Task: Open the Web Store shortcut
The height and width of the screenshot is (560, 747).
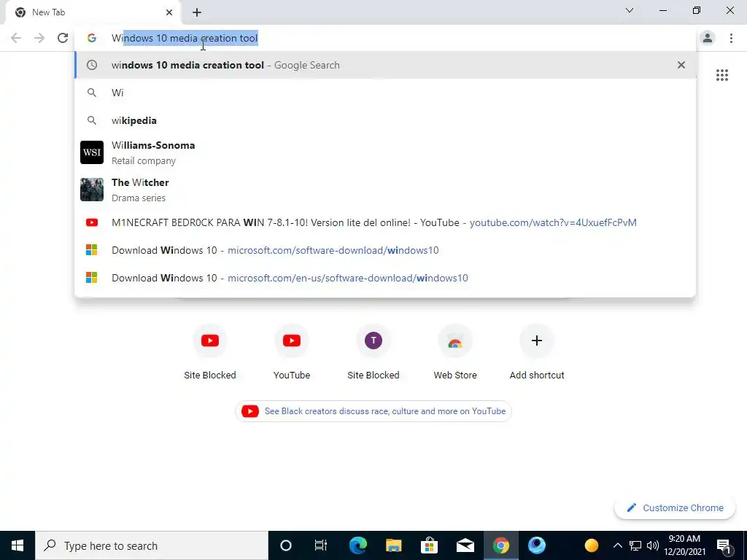Action: point(455,352)
